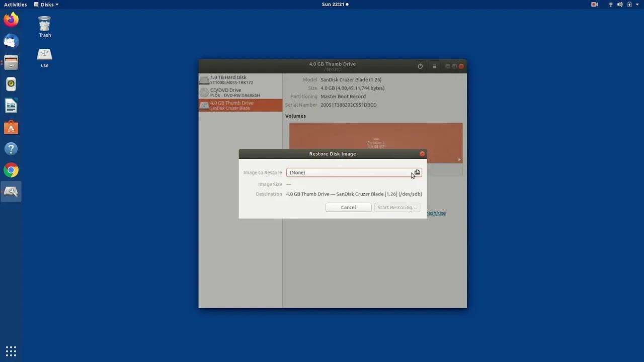Open the Disks top bar menu
Image resolution: width=644 pixels, height=362 pixels.
click(x=46, y=4)
